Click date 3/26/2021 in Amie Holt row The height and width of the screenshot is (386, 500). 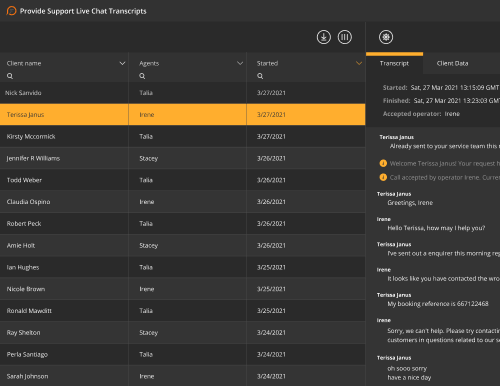click(271, 245)
